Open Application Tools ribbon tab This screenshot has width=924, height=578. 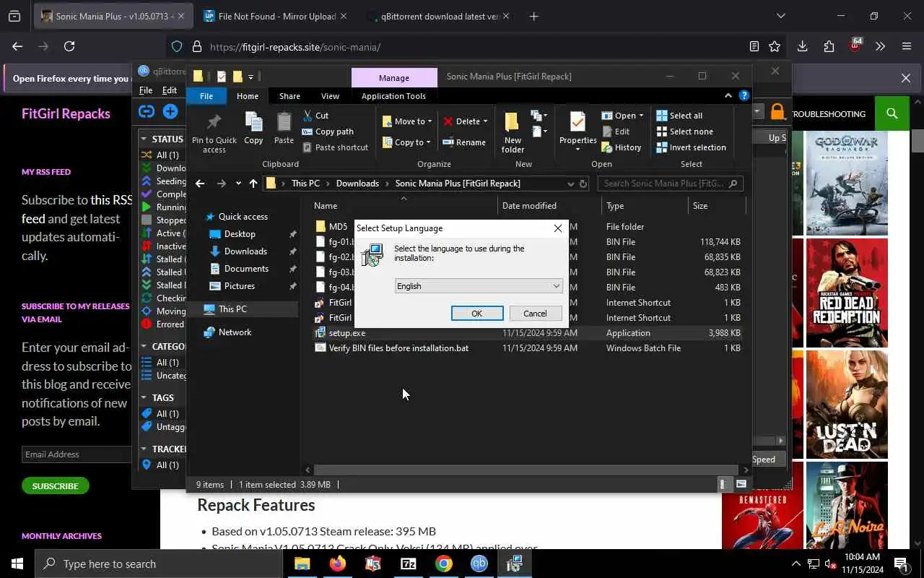click(x=393, y=96)
